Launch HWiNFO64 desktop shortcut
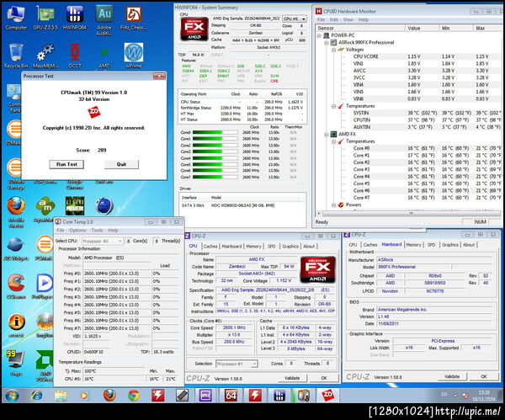 click(x=75, y=18)
